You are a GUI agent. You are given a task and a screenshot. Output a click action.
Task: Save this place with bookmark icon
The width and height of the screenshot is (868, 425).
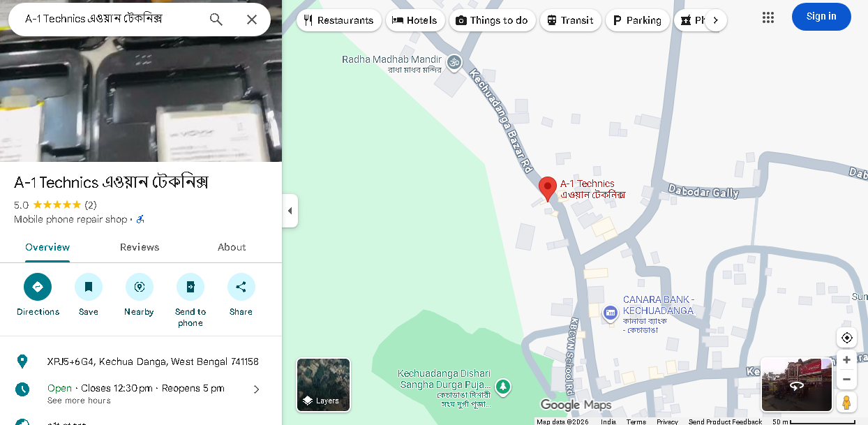point(89,287)
